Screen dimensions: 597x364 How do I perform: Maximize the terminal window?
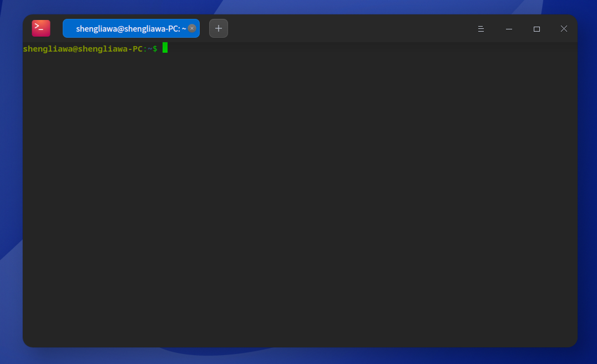(x=537, y=29)
